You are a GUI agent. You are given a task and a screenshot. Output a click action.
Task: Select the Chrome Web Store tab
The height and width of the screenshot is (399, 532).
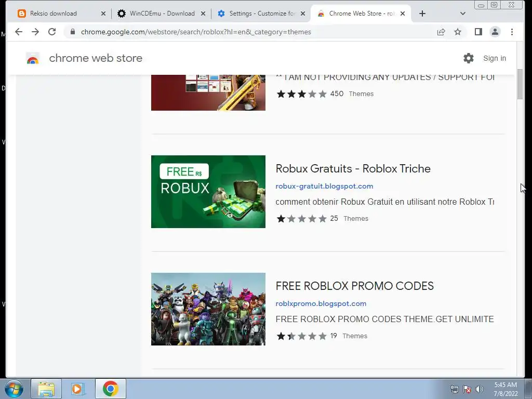click(362, 14)
